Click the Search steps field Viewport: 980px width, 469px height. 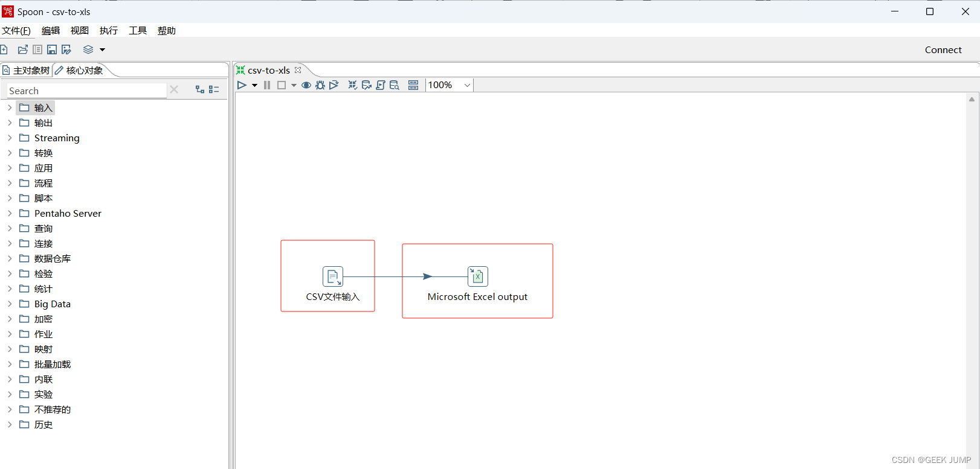86,91
